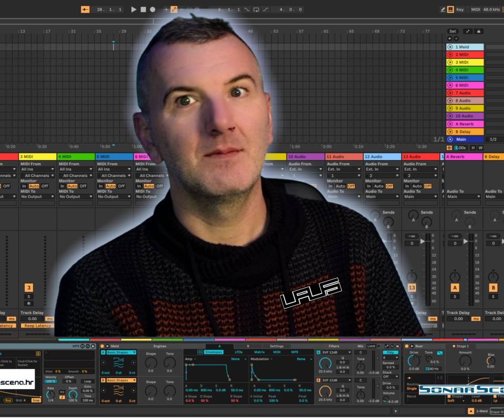504x420 pixels.
Task: Adjust the Roar Drive knob
Action: click(414, 361)
